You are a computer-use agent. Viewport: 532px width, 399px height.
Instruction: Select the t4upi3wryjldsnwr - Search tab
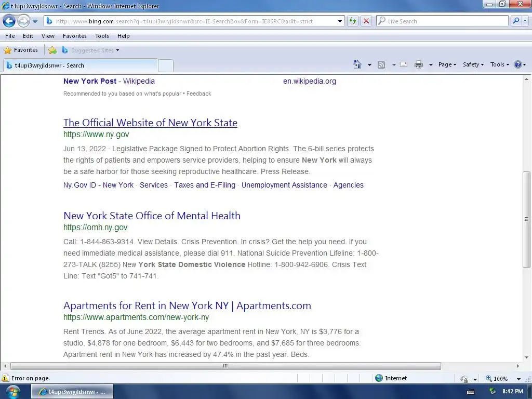point(81,65)
